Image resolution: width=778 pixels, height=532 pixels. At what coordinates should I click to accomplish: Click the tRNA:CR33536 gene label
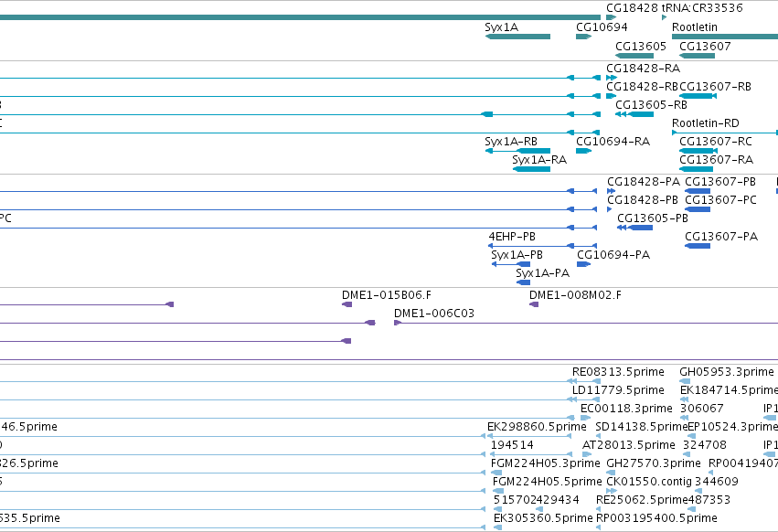click(702, 8)
